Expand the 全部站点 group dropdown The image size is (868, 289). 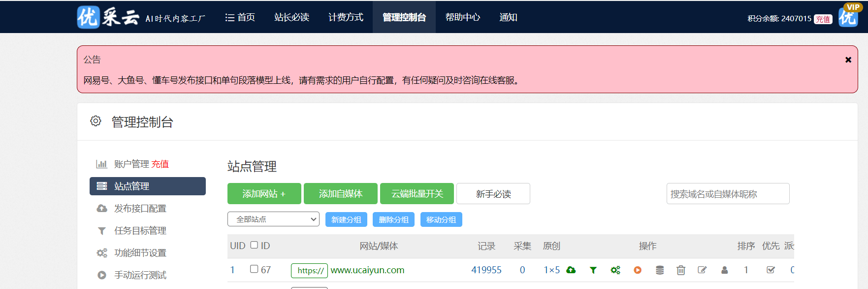(273, 219)
